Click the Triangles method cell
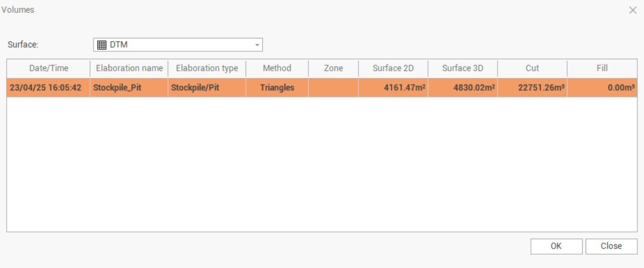The width and height of the screenshot is (644, 268). [277, 88]
